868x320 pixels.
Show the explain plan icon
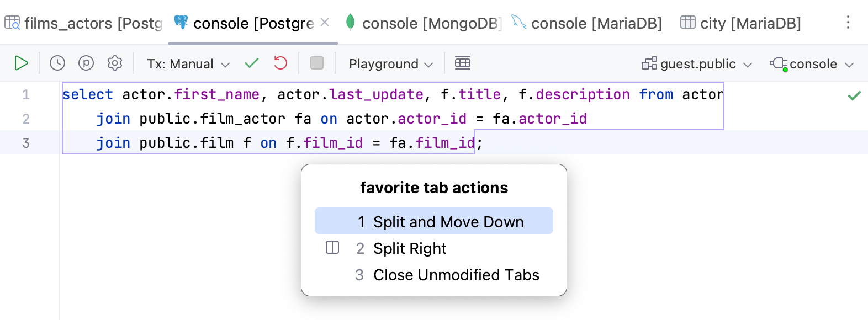click(86, 63)
